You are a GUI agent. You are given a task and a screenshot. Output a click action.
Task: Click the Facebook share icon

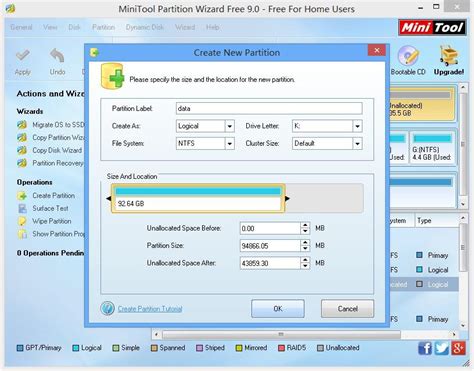pyautogui.click(x=425, y=348)
